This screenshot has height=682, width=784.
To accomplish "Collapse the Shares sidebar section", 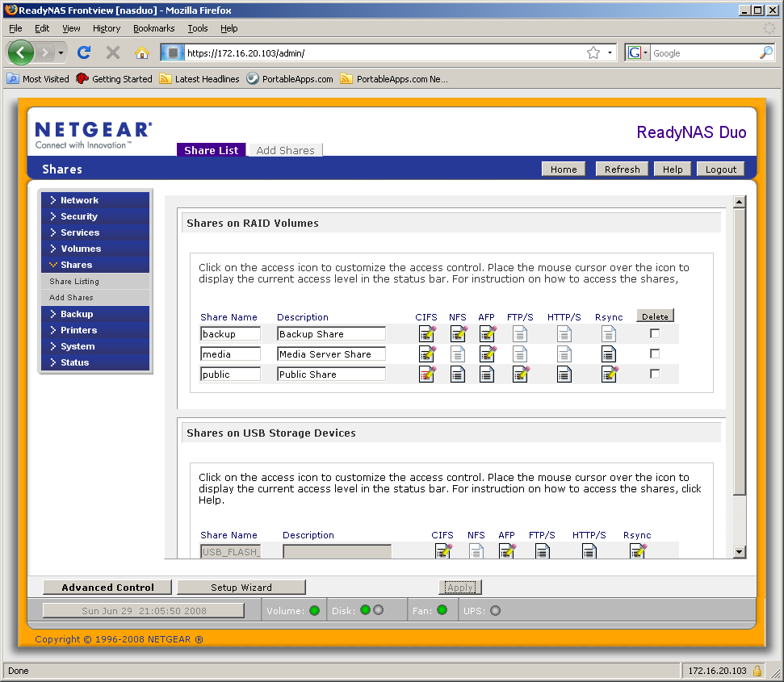I will [95, 265].
